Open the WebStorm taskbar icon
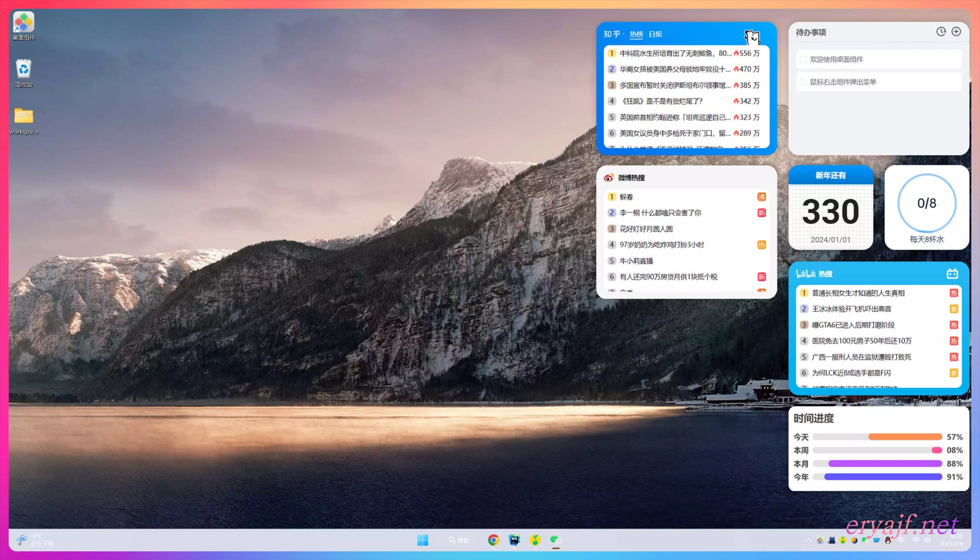 click(x=514, y=540)
